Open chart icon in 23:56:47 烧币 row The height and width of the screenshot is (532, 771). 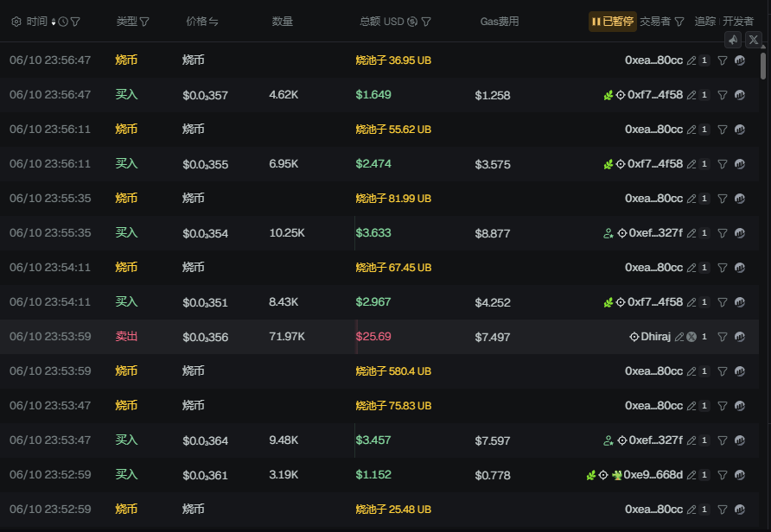[740, 60]
